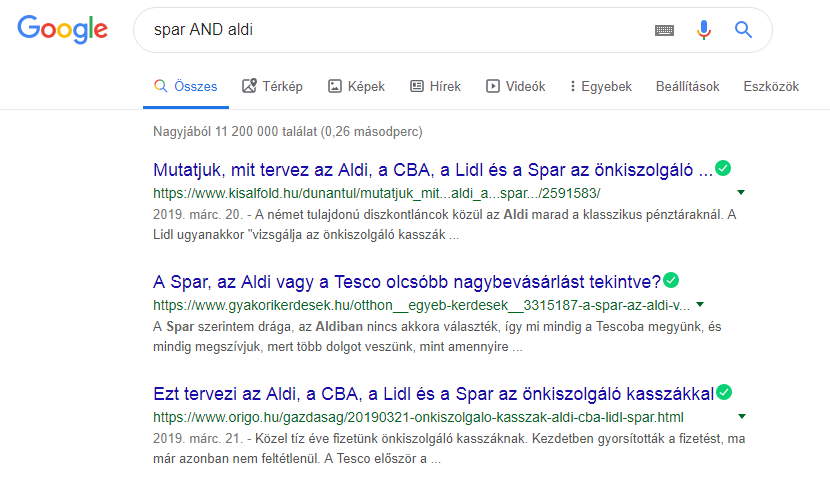This screenshot has width=830, height=486.
Task: Expand dropdown arrow next to kisalfold.hu URL
Action: coord(741,192)
